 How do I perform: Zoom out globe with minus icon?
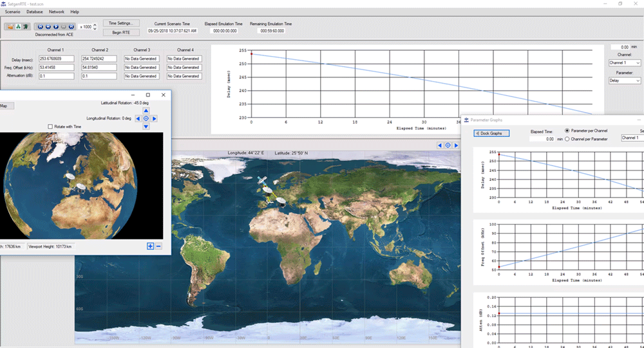[158, 246]
